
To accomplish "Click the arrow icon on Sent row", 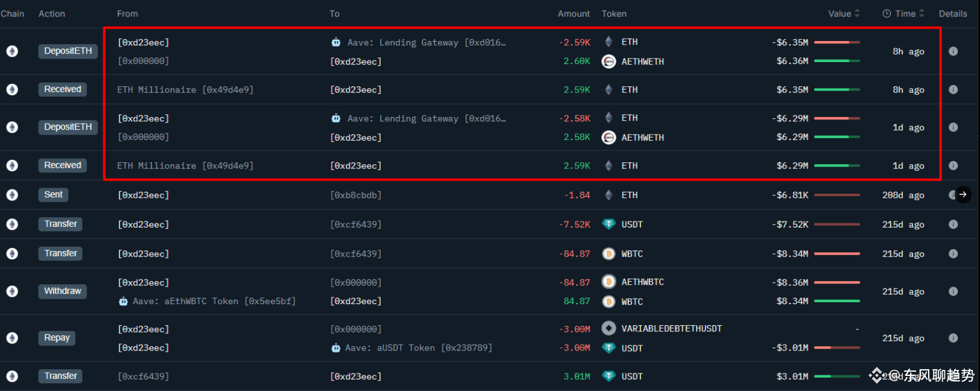I will coord(963,194).
